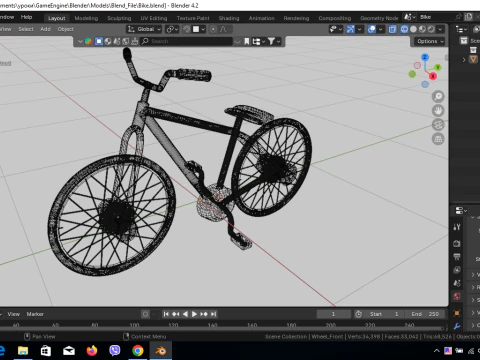The height and width of the screenshot is (360, 480).
Task: Select the world/material filter icon in asset bar
Action: [108, 41]
